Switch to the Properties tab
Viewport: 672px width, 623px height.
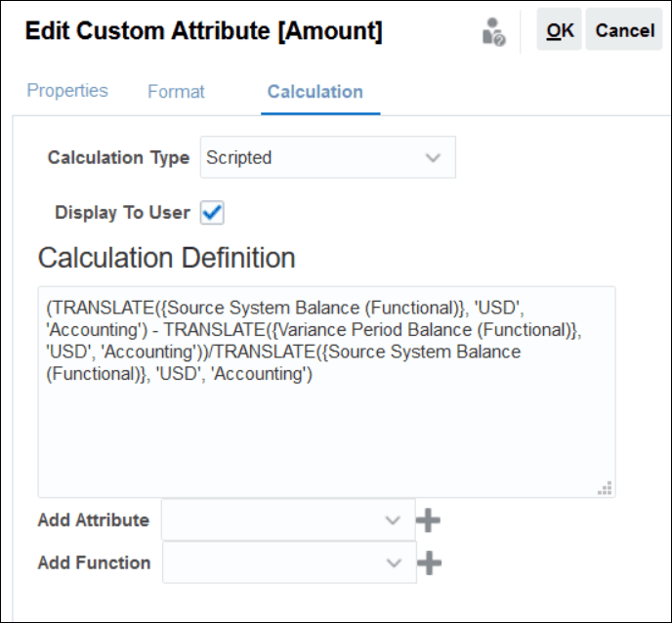coord(67,91)
